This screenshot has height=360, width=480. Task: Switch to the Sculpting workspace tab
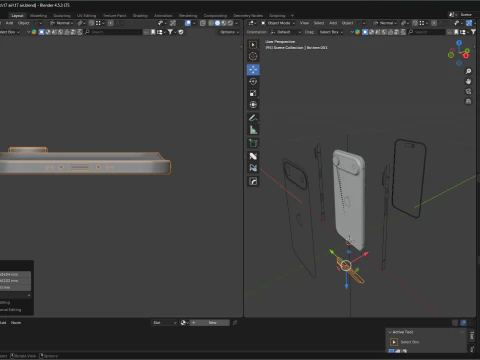(x=62, y=15)
